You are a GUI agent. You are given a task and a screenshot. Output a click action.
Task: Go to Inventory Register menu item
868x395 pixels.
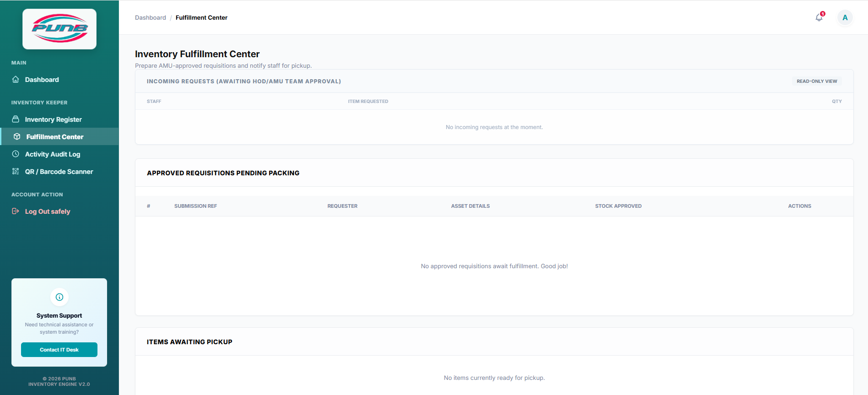59,119
